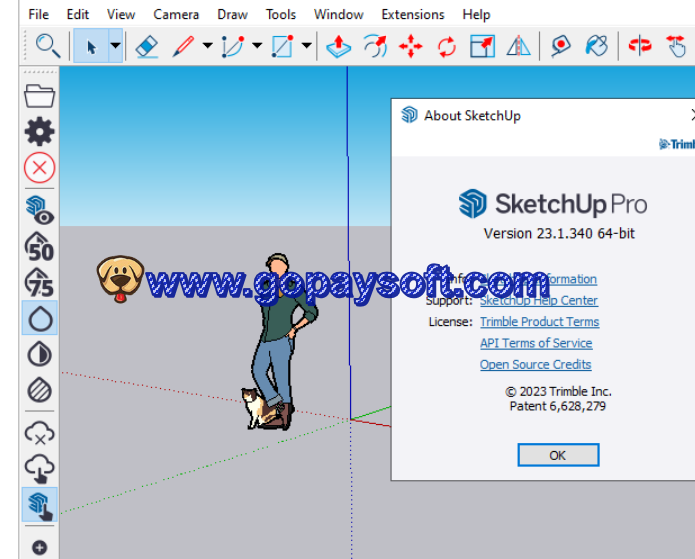Open the folder icon in left sidebar
This screenshot has height=559, width=695.
(39, 96)
